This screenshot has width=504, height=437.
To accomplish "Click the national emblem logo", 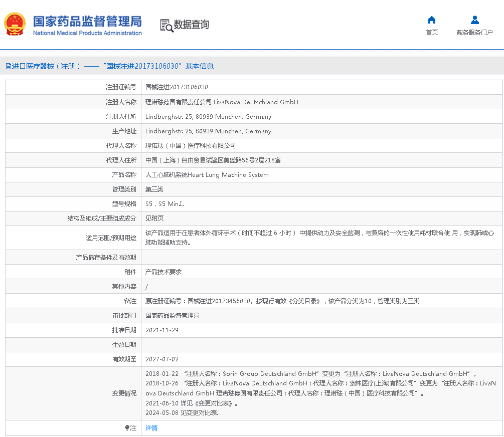I will tap(15, 24).
